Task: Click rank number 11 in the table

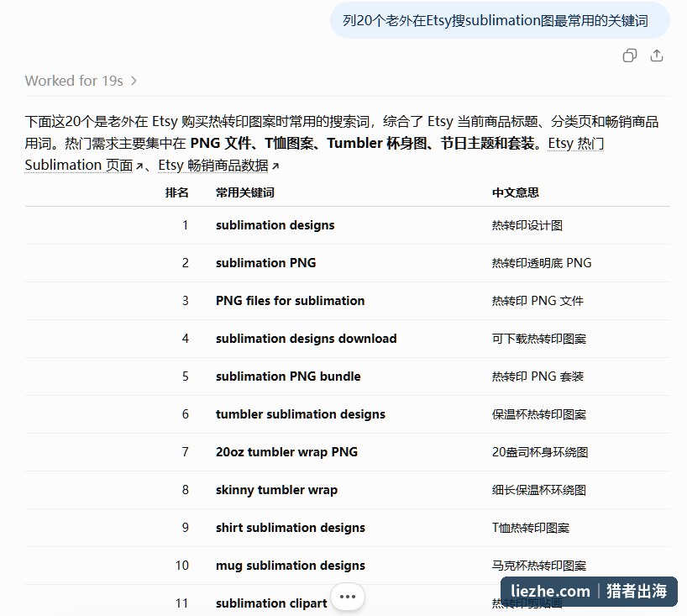Action: click(181, 603)
